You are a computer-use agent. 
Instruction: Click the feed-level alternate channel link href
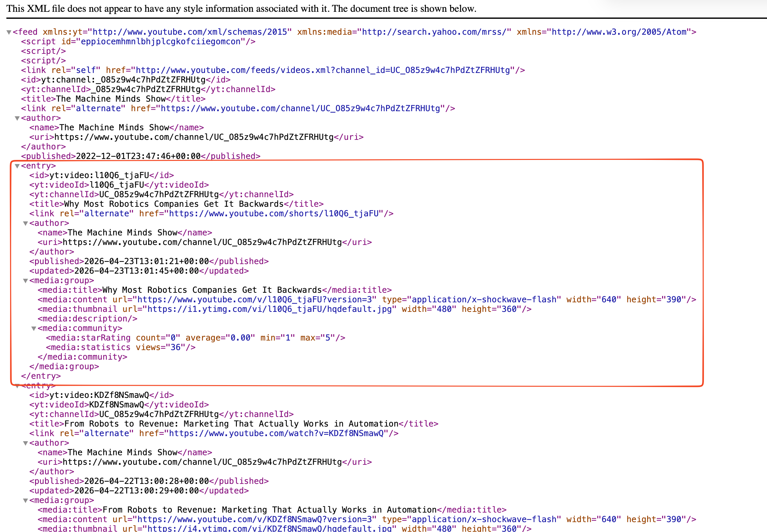pos(301,109)
